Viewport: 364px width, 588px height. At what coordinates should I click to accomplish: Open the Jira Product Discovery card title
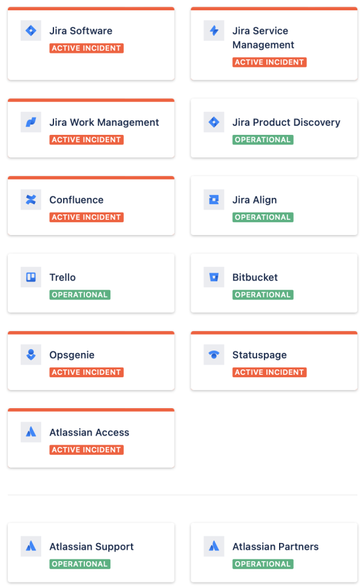point(286,122)
